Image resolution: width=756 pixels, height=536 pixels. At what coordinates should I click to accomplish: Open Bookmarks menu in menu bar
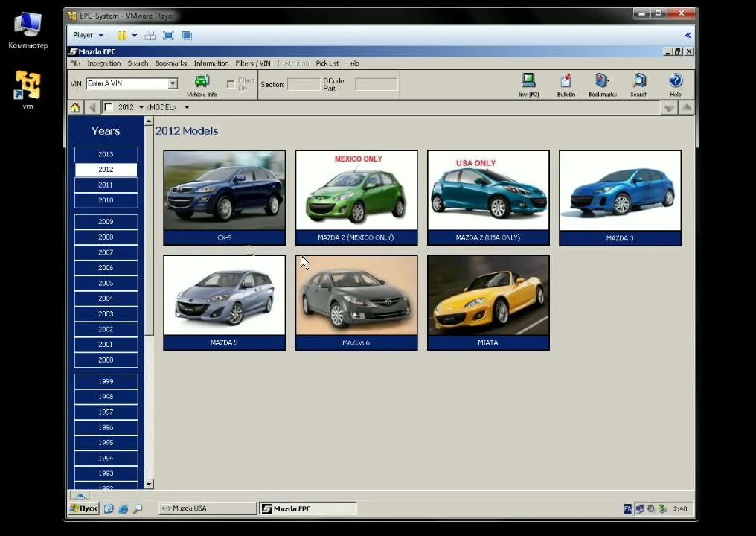tap(170, 63)
